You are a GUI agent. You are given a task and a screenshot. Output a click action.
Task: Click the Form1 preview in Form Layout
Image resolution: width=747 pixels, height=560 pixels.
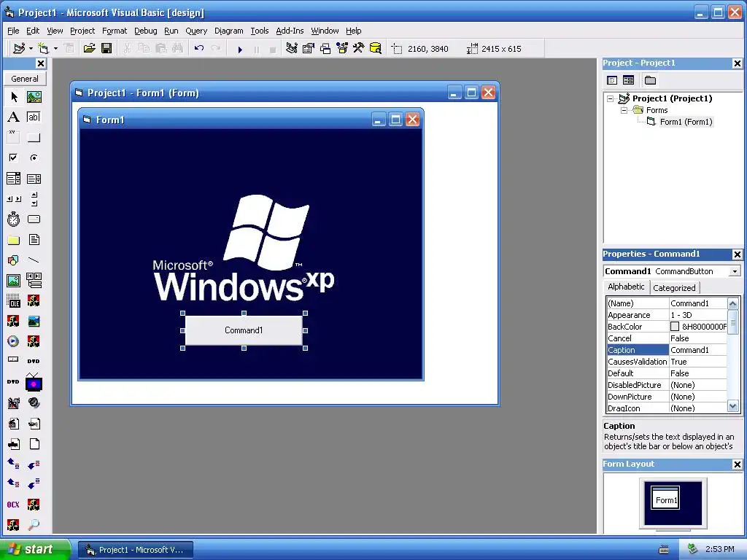tap(665, 499)
